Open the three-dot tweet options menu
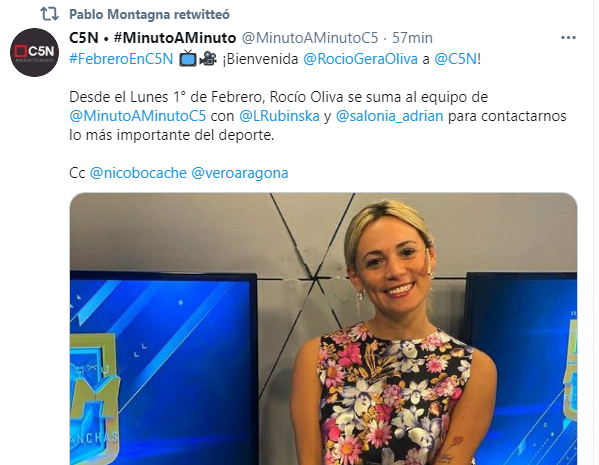This screenshot has width=599, height=465. (568, 37)
